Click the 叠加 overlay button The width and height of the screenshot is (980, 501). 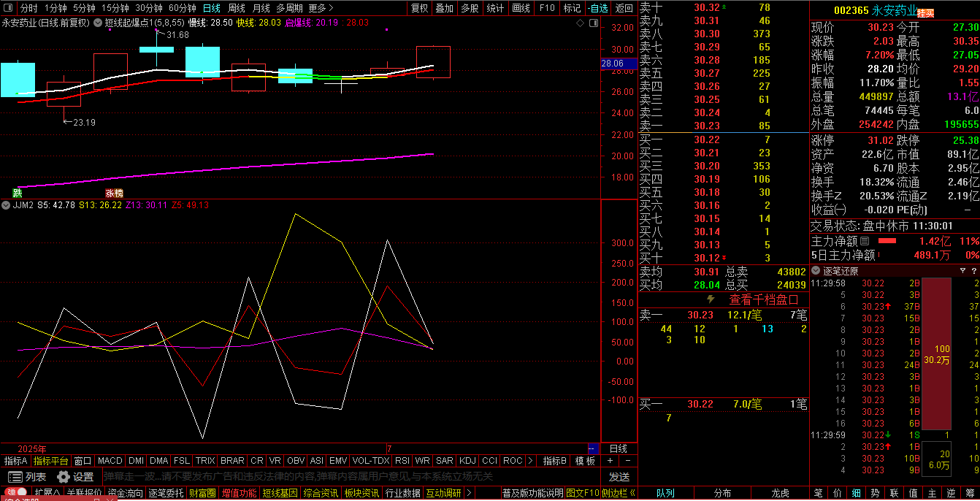coord(444,9)
